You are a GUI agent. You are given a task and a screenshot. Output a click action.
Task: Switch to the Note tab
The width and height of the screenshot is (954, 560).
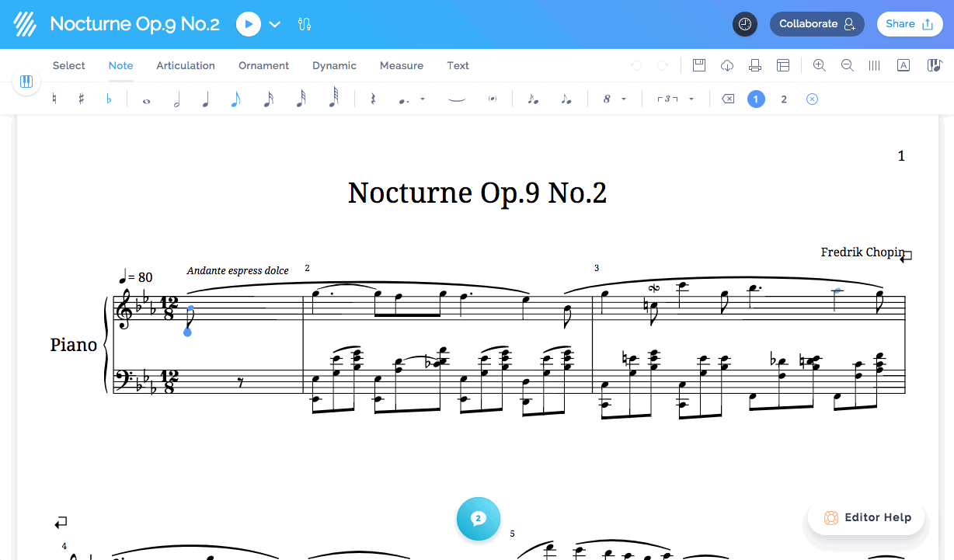tap(121, 65)
